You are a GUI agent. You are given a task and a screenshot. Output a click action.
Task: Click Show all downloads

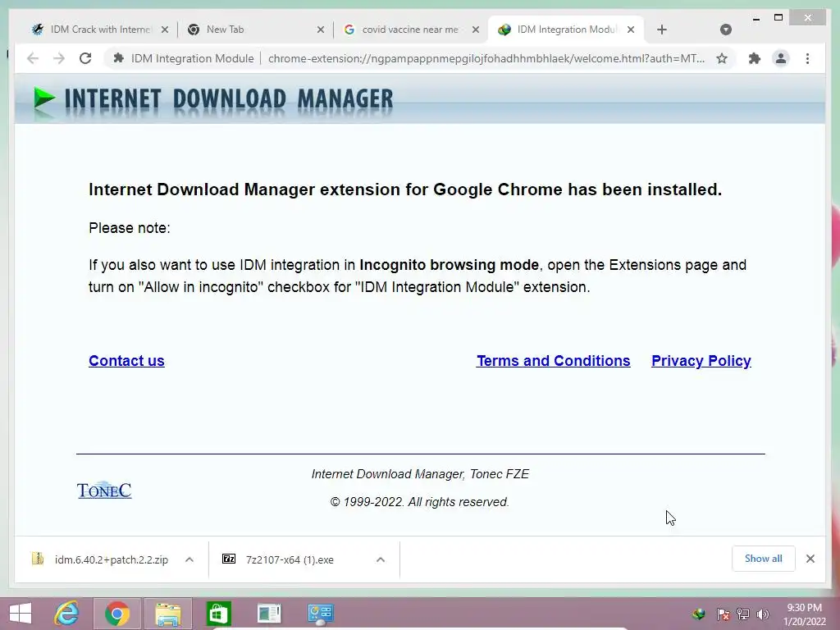click(x=764, y=559)
